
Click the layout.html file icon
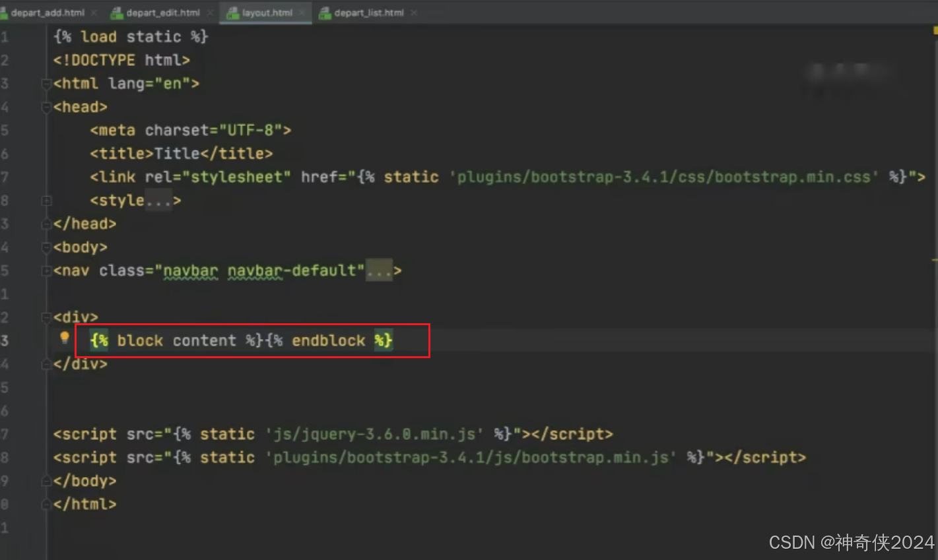[233, 13]
